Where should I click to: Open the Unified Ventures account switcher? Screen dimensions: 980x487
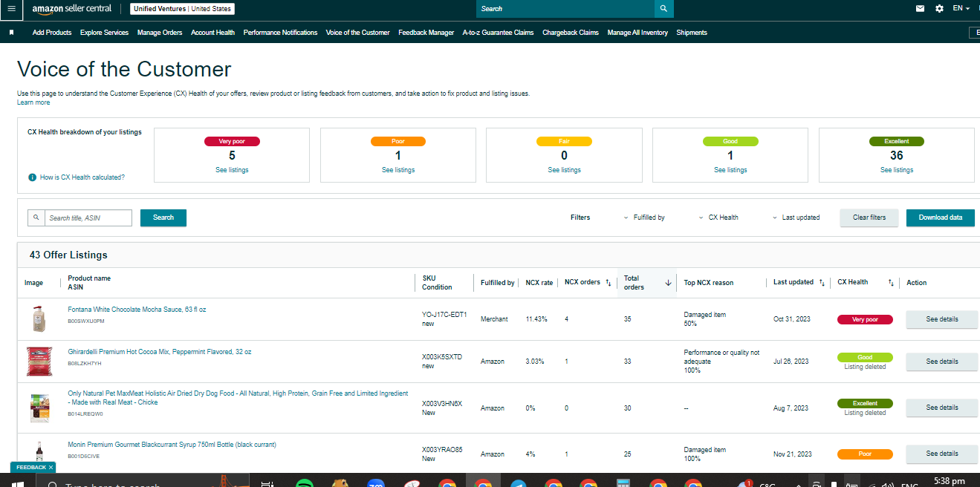click(x=182, y=9)
